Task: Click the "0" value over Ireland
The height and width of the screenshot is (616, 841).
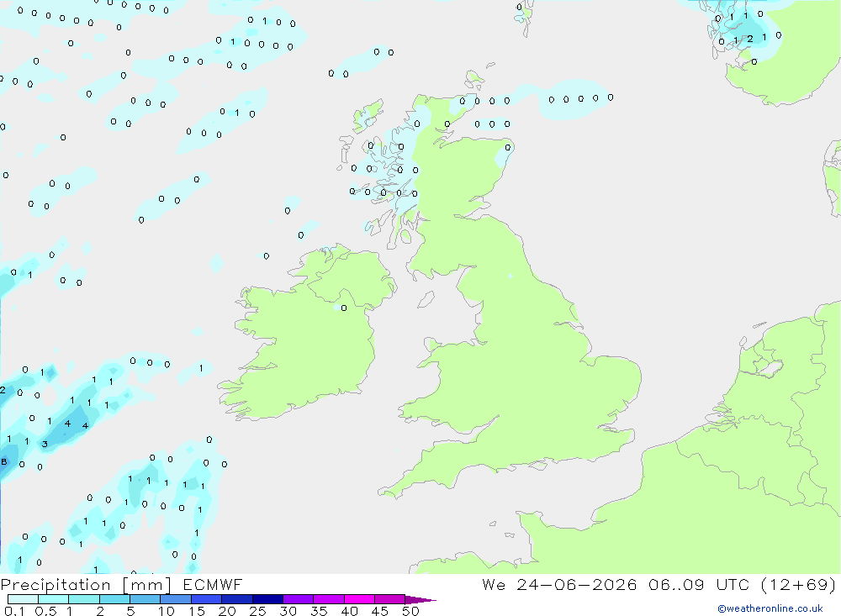Action: [x=344, y=308]
